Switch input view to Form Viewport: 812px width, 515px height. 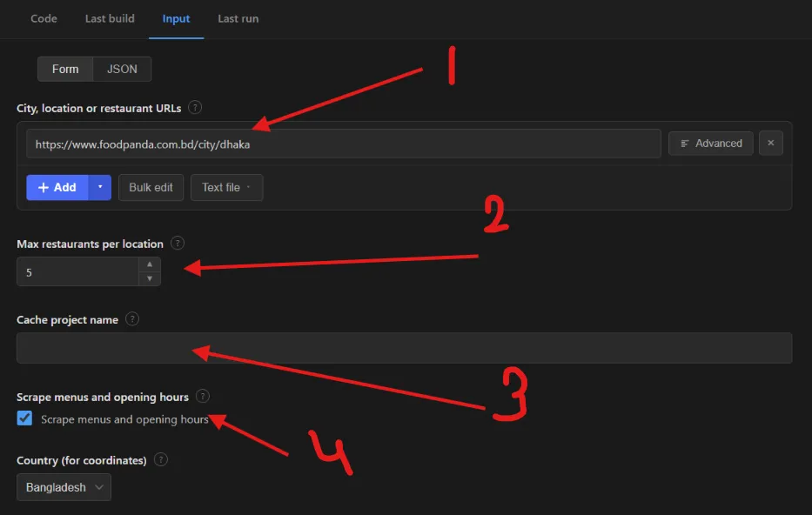pyautogui.click(x=65, y=69)
